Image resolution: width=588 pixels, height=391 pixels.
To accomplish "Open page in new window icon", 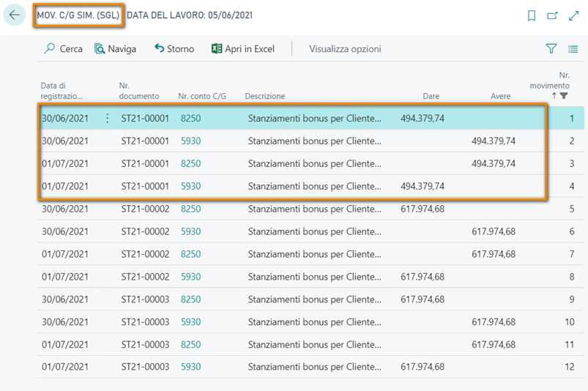I will pos(552,15).
